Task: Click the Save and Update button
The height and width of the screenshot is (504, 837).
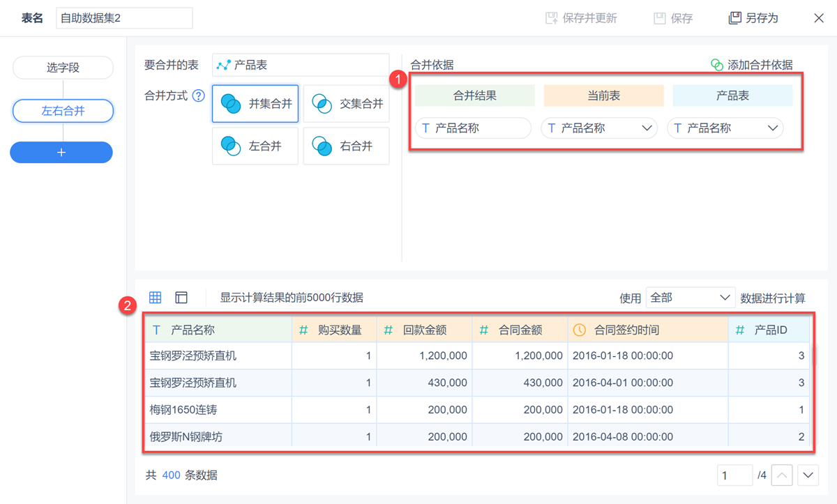Action: pos(581,18)
